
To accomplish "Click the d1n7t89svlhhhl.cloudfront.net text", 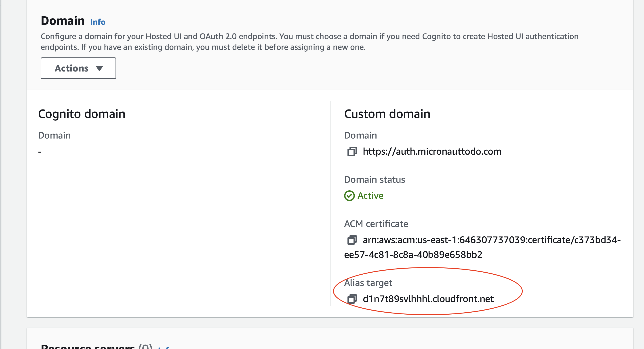I will (x=428, y=299).
